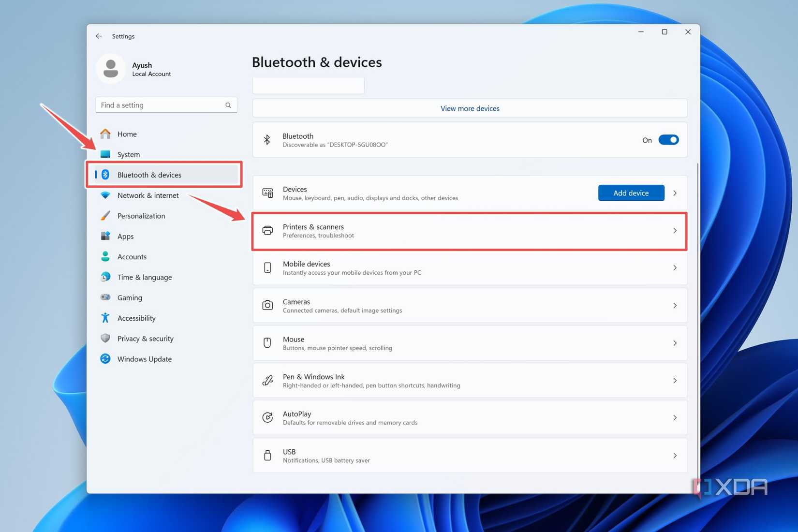Click the System monitor icon
798x532 pixels.
coord(105,154)
